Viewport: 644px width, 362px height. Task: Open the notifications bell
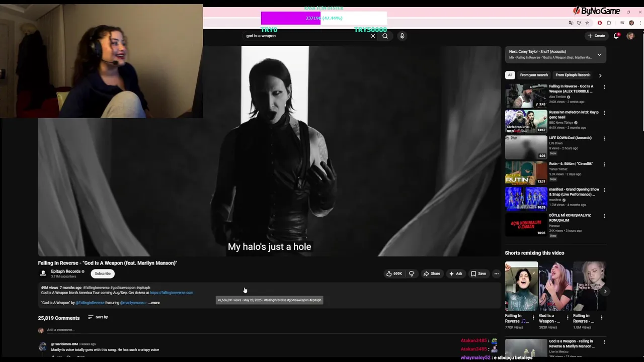(616, 36)
